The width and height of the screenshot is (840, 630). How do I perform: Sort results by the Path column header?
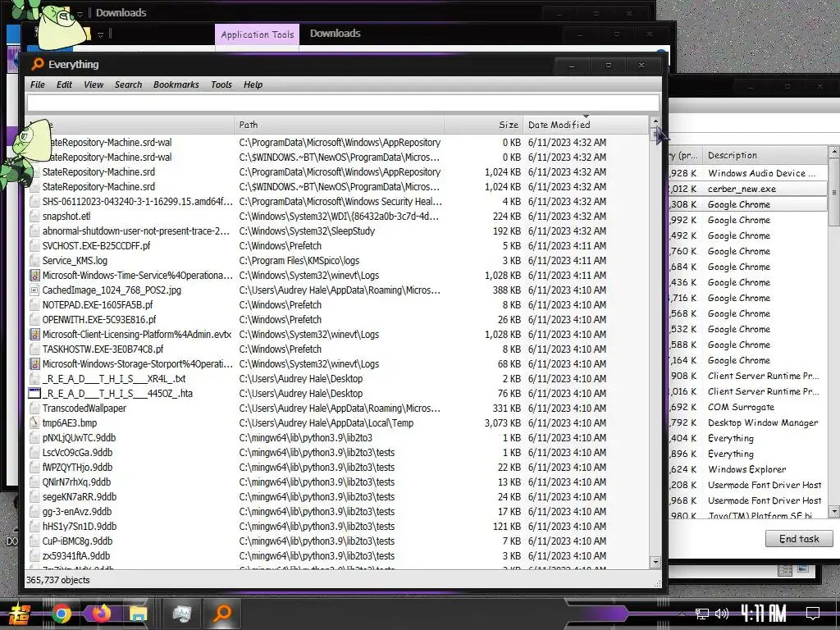click(x=339, y=125)
